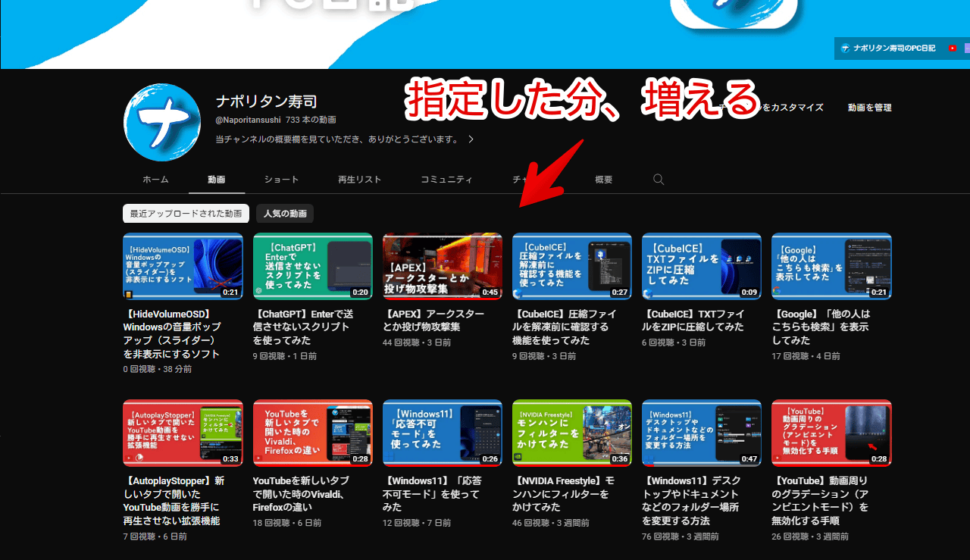Click title 【Google】「他の人はこちらも検索」

pyautogui.click(x=821, y=327)
